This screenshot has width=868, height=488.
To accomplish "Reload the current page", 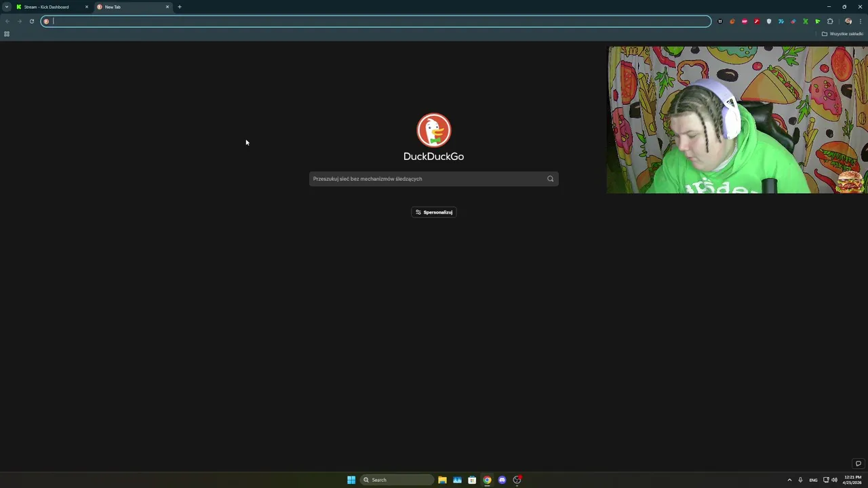I will 32,21.
